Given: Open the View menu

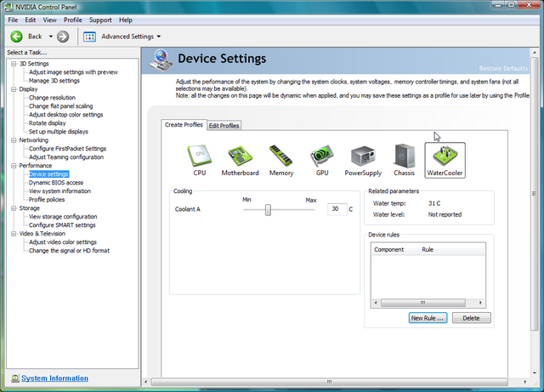Looking at the screenshot, I should (49, 20).
